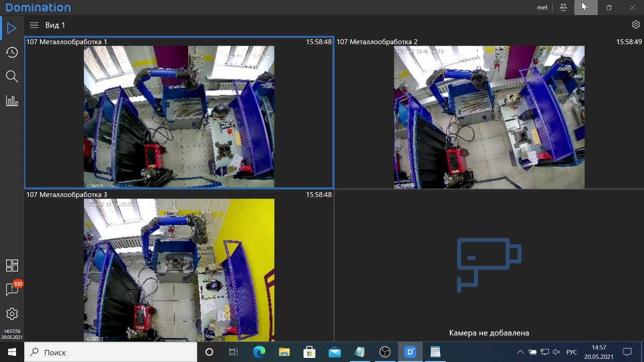Screen dimensions: 644x362
Task: Open the search magnifier in sidebar
Action: click(x=12, y=76)
